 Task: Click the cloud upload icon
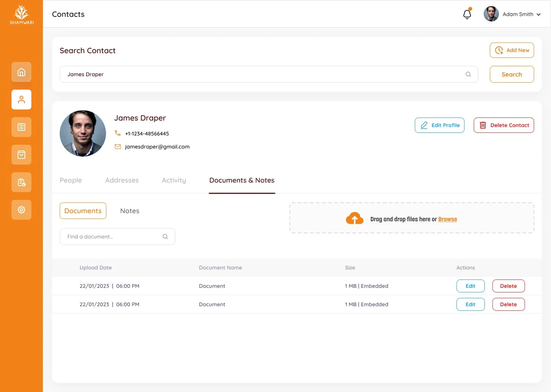(354, 219)
